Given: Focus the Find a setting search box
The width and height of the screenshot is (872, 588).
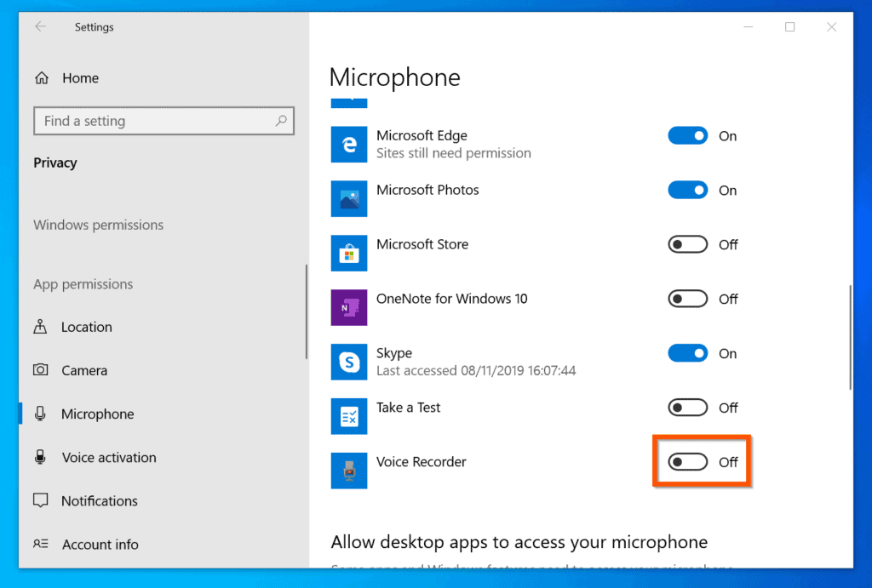Looking at the screenshot, I should point(163,121).
